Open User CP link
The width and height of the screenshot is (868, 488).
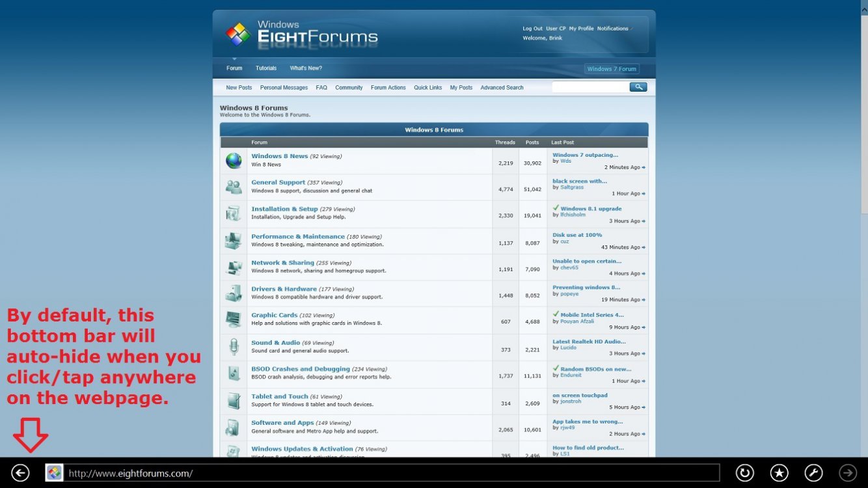point(556,29)
